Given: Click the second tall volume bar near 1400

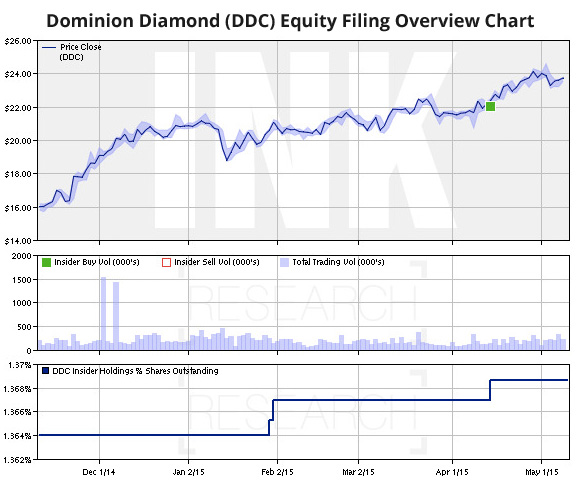Looking at the screenshot, I should (116, 316).
